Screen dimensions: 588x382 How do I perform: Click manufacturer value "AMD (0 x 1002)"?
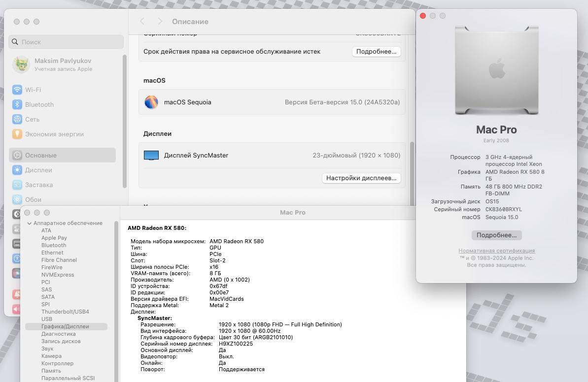coord(230,280)
